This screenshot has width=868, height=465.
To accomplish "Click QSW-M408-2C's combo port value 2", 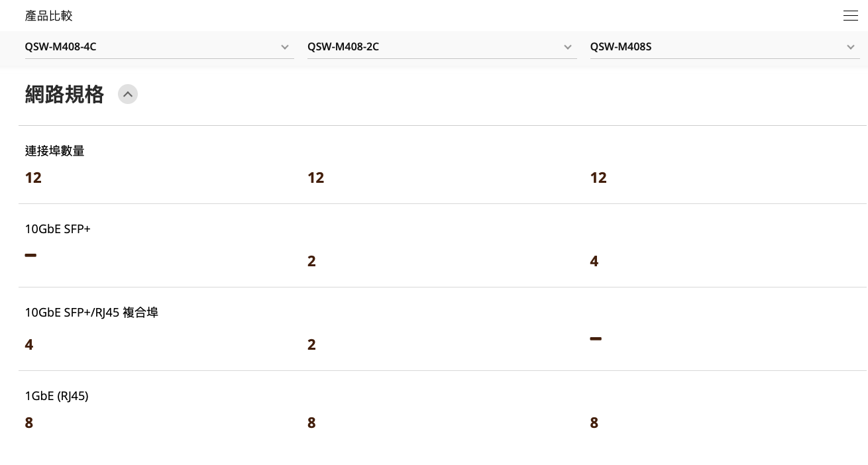I will point(311,344).
